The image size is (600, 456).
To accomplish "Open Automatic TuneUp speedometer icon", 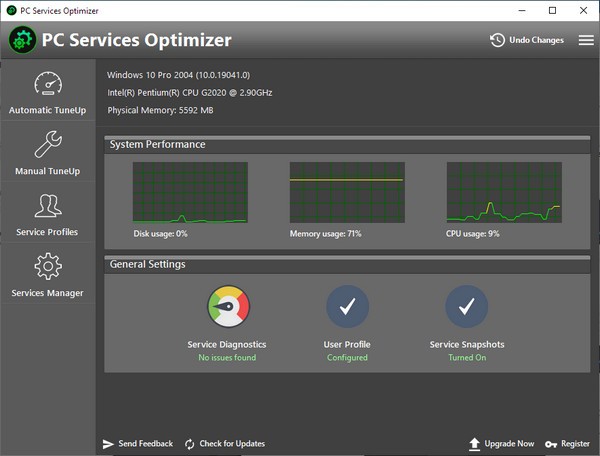I will tap(48, 84).
